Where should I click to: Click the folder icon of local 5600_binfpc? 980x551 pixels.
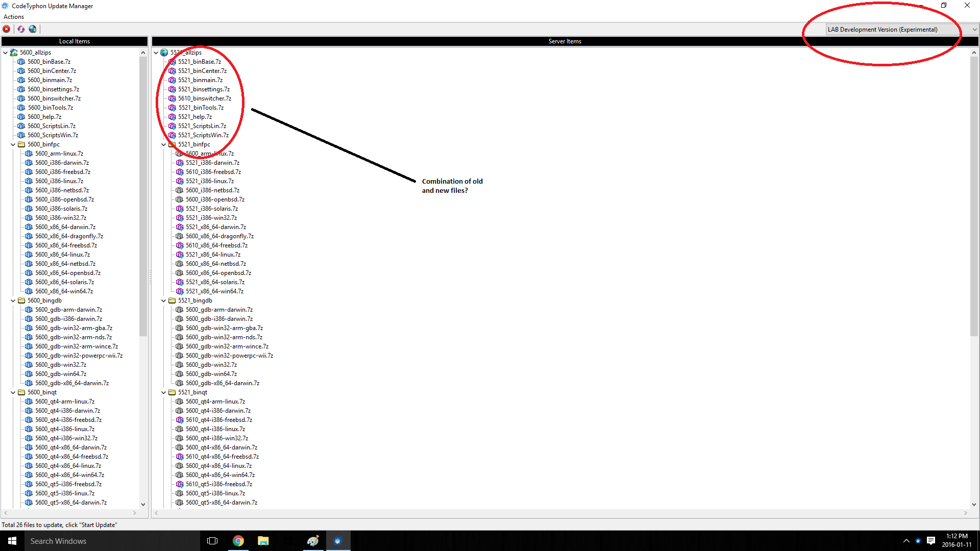[21, 144]
